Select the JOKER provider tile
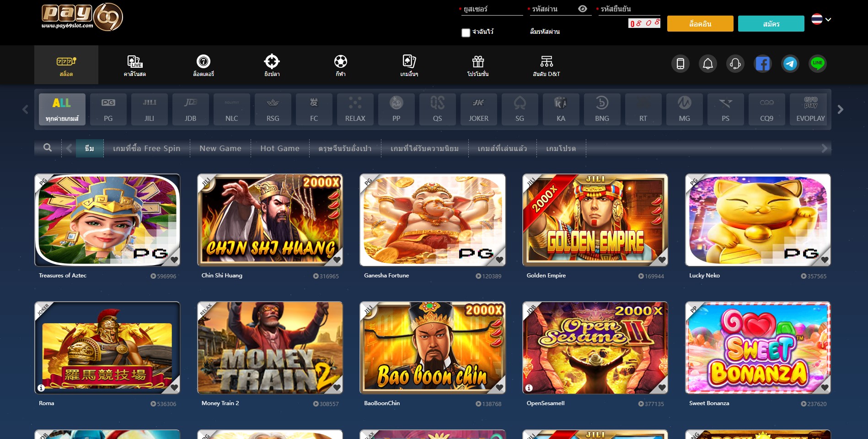 (479, 109)
